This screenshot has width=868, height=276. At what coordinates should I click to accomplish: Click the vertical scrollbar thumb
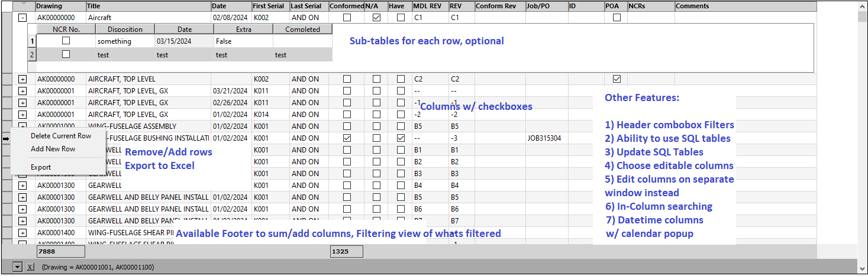(862, 16)
